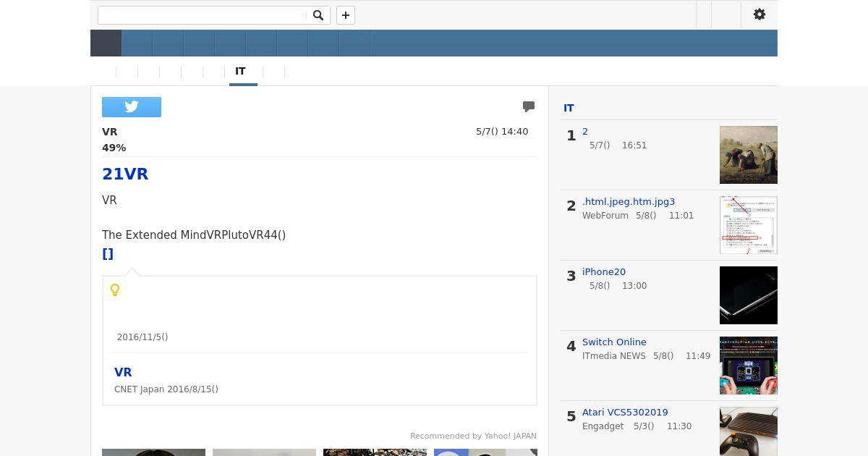Image resolution: width=868 pixels, height=456 pixels.
Task: Click the The Extended MindVRPlutoVR44() text
Action: [x=194, y=235]
